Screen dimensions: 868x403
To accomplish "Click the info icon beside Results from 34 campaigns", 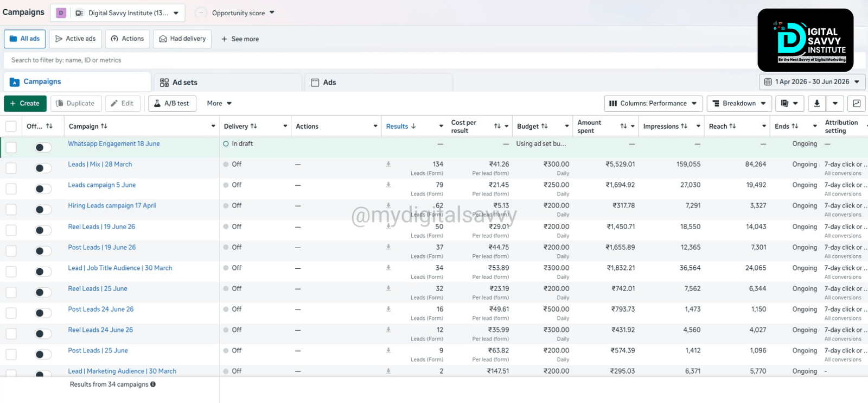I will [153, 385].
